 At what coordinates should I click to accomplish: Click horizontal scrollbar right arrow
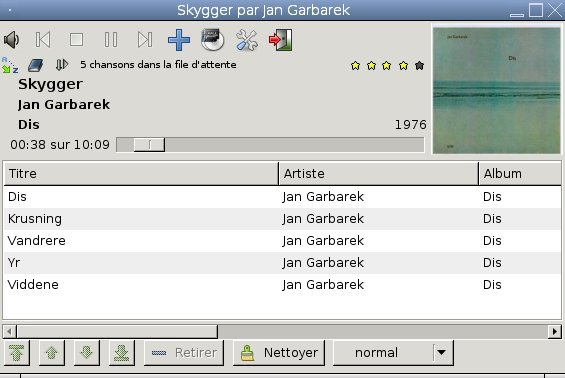click(555, 331)
